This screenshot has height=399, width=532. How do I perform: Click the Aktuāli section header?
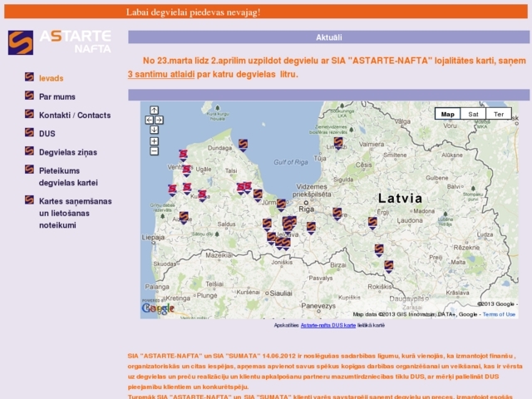pos(329,37)
